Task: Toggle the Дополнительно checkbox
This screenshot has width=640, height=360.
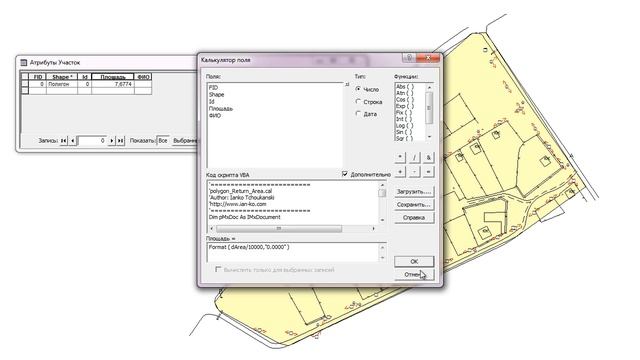Action: pyautogui.click(x=345, y=174)
